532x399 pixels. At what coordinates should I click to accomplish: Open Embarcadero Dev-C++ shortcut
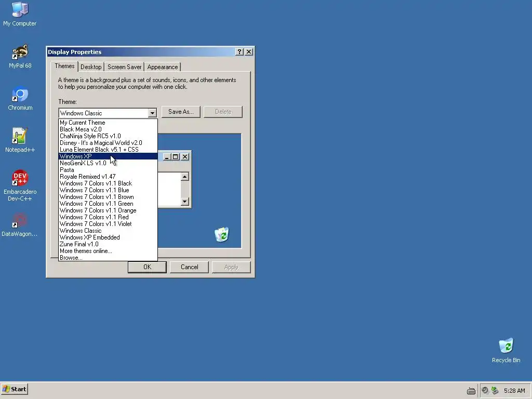pos(20,185)
